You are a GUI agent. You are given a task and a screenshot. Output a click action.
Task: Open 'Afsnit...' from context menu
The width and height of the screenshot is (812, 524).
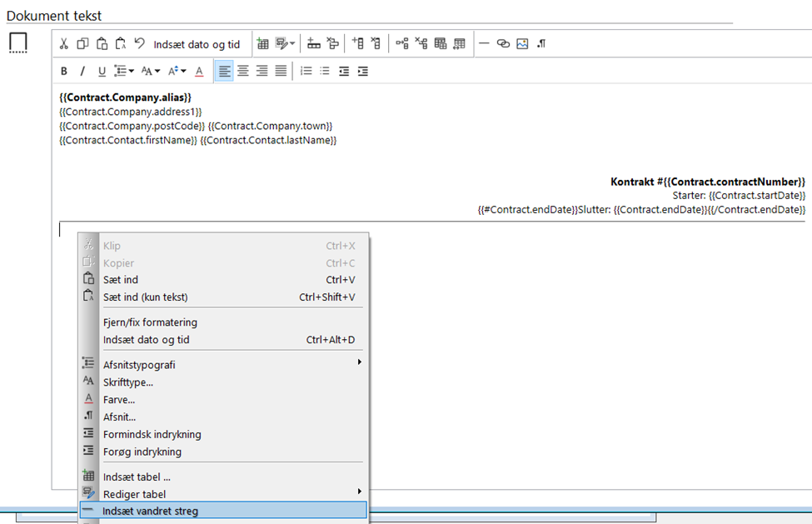click(x=223, y=417)
